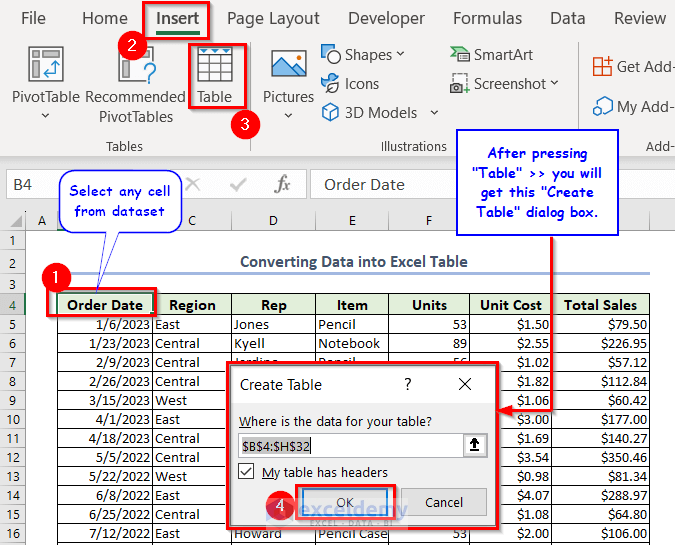
Task: Select the Units header cell
Action: (429, 305)
